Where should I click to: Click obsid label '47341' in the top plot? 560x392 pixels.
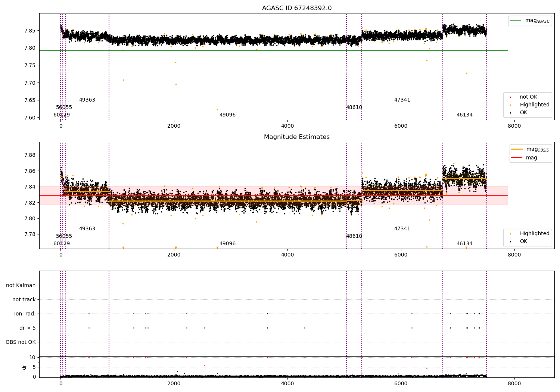402,100
